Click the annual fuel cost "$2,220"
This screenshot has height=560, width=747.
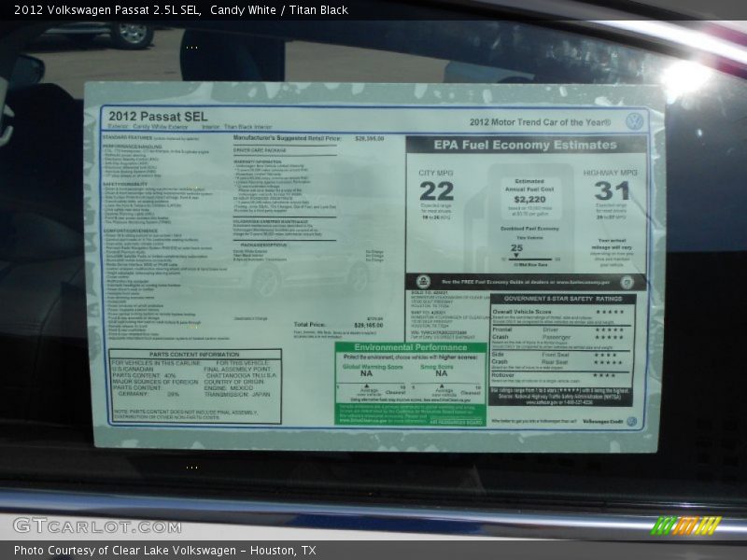tap(529, 199)
